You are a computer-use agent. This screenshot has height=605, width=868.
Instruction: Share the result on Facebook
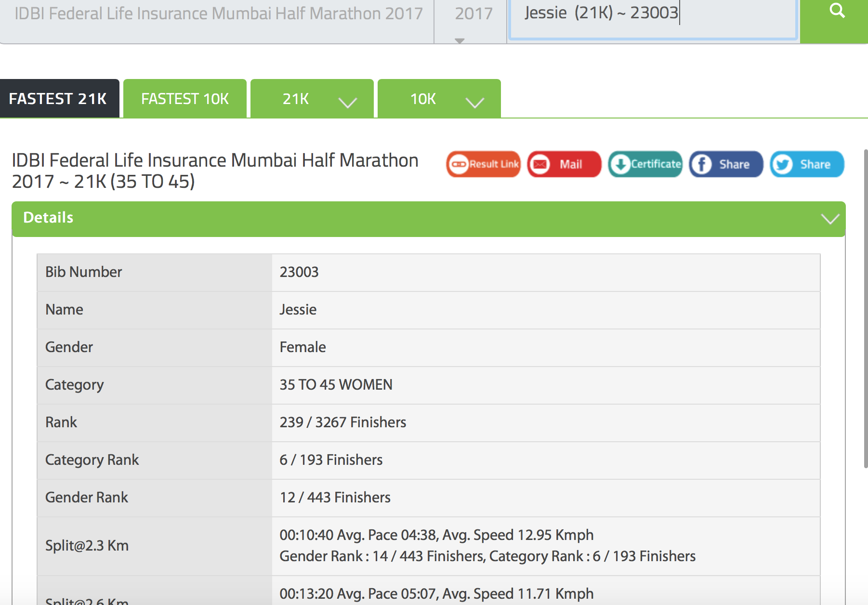pos(726,164)
